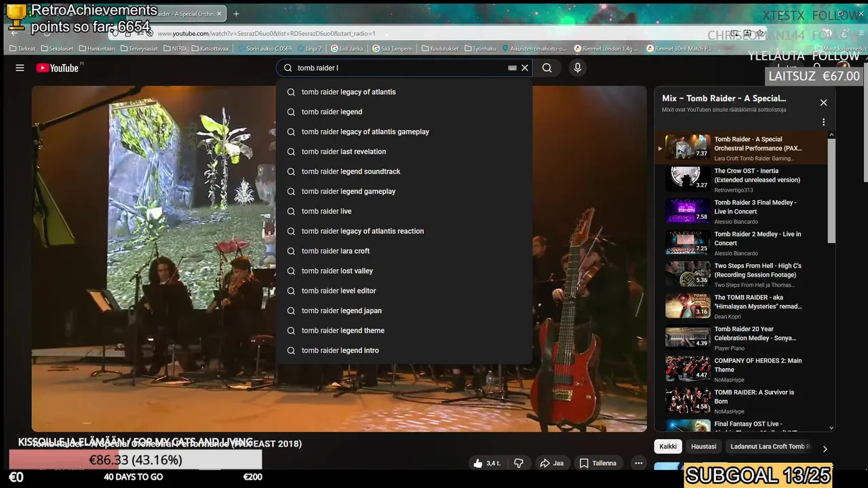Select the 'Haustasi' filter chip

point(703,447)
